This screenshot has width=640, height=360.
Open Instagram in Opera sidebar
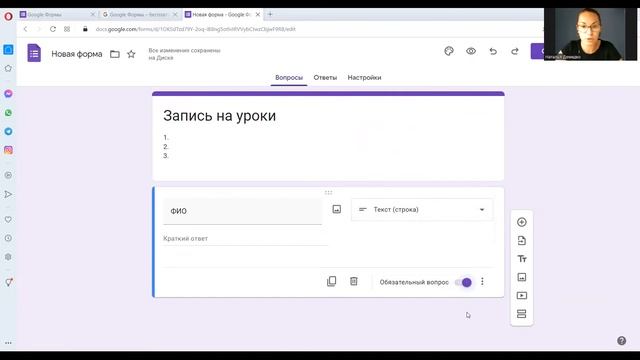tap(8, 150)
